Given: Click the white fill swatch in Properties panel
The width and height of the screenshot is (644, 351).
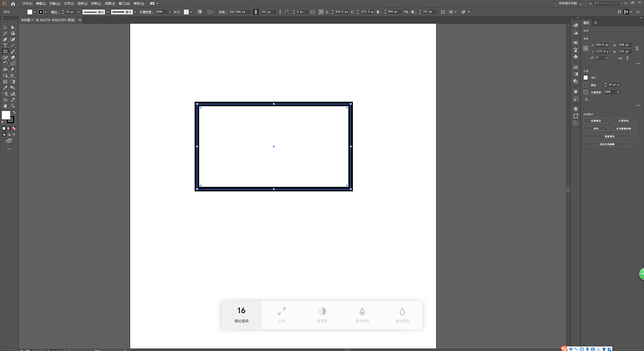Looking at the screenshot, I should pyautogui.click(x=586, y=78).
